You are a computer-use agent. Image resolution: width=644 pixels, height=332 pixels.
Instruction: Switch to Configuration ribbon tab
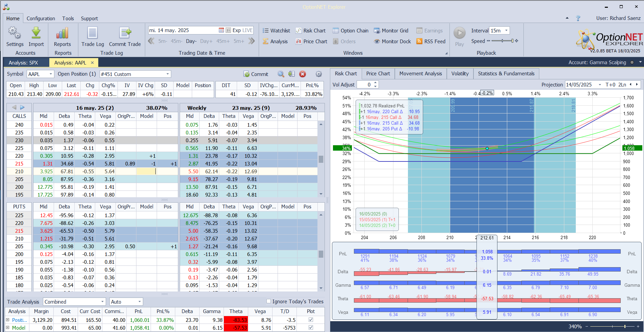(41, 19)
